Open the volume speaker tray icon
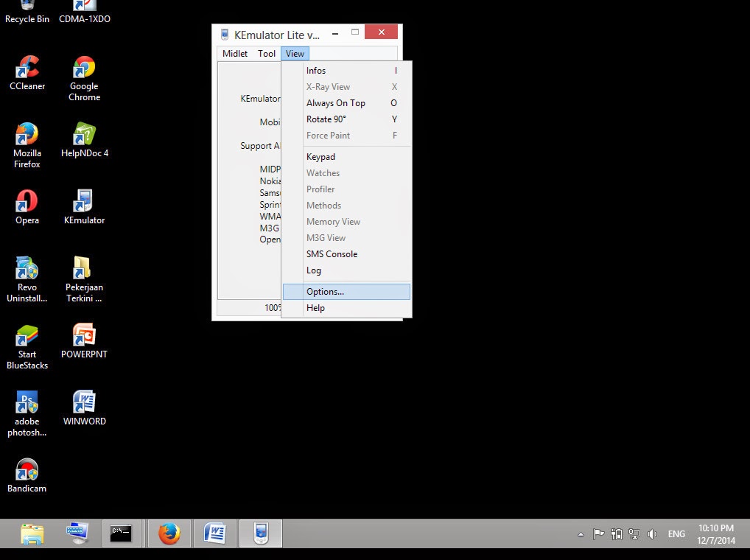Image resolution: width=750 pixels, height=560 pixels. click(x=652, y=533)
